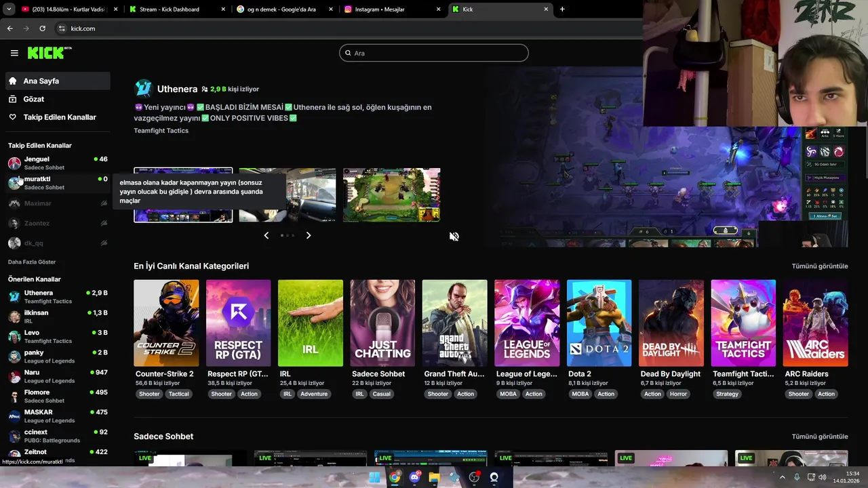Switch to Stream - Kick Dashboard tab

176,9
